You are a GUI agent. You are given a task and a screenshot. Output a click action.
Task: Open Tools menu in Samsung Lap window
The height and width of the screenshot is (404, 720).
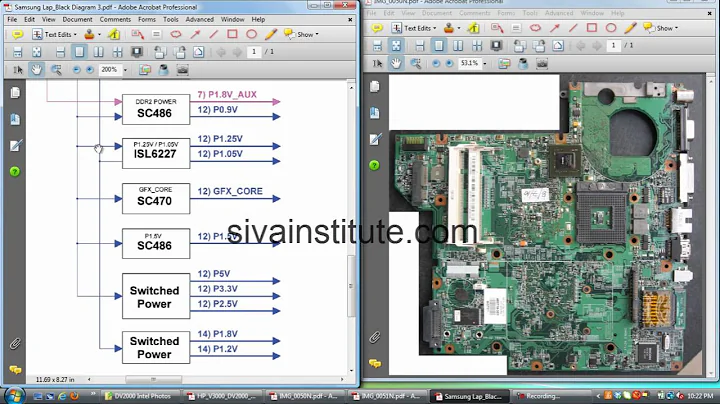(x=170, y=20)
